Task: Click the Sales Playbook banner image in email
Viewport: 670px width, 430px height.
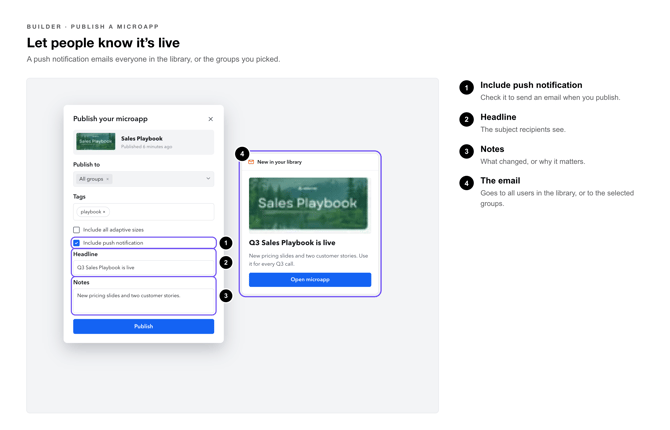Action: coord(309,203)
